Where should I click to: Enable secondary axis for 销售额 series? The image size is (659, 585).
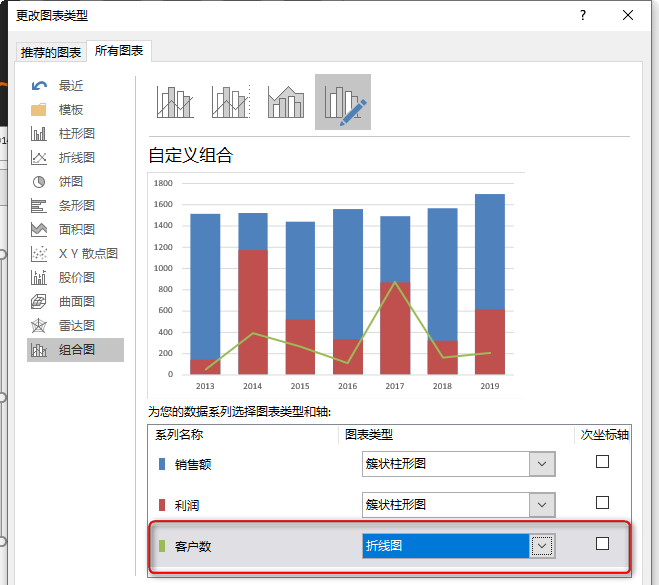602,462
